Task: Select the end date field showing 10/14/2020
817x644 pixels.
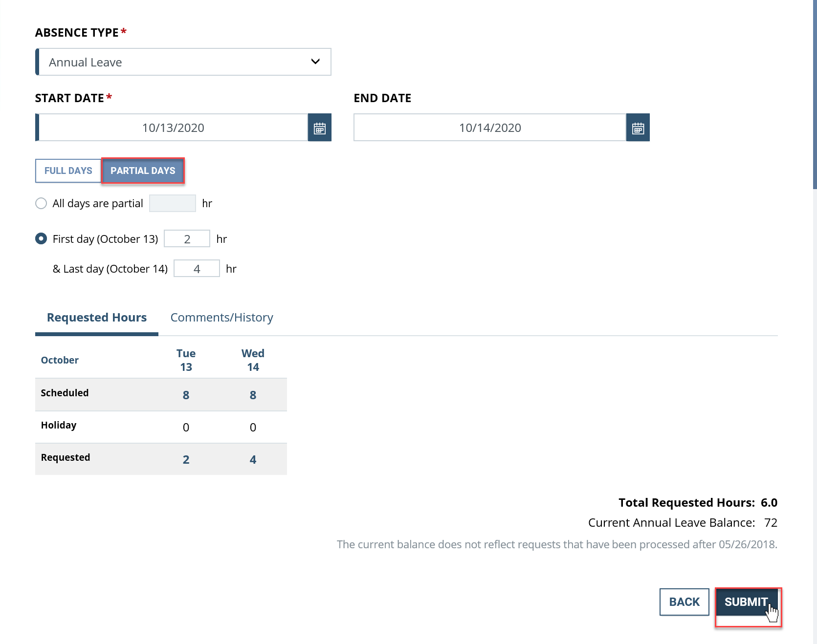Action: point(489,128)
